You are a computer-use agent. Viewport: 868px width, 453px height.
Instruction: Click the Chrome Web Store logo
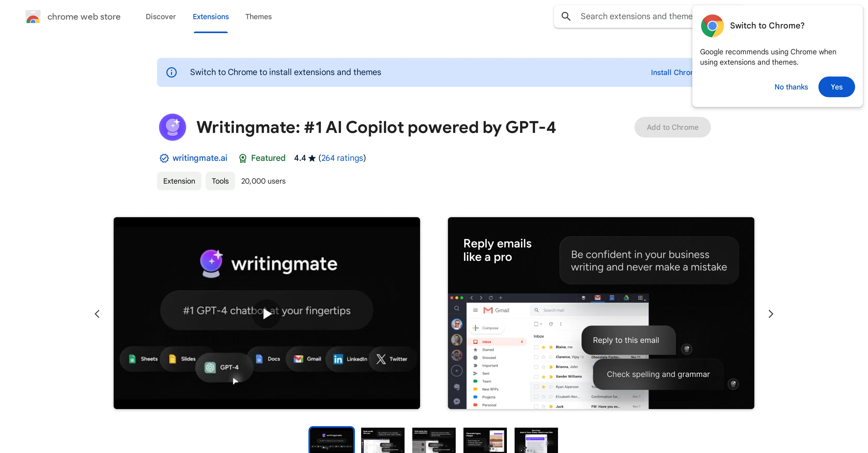click(x=33, y=16)
